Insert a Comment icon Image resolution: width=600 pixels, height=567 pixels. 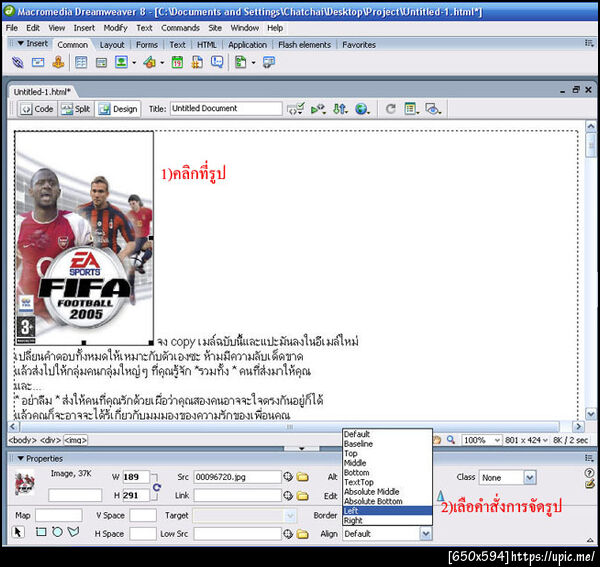point(217,62)
